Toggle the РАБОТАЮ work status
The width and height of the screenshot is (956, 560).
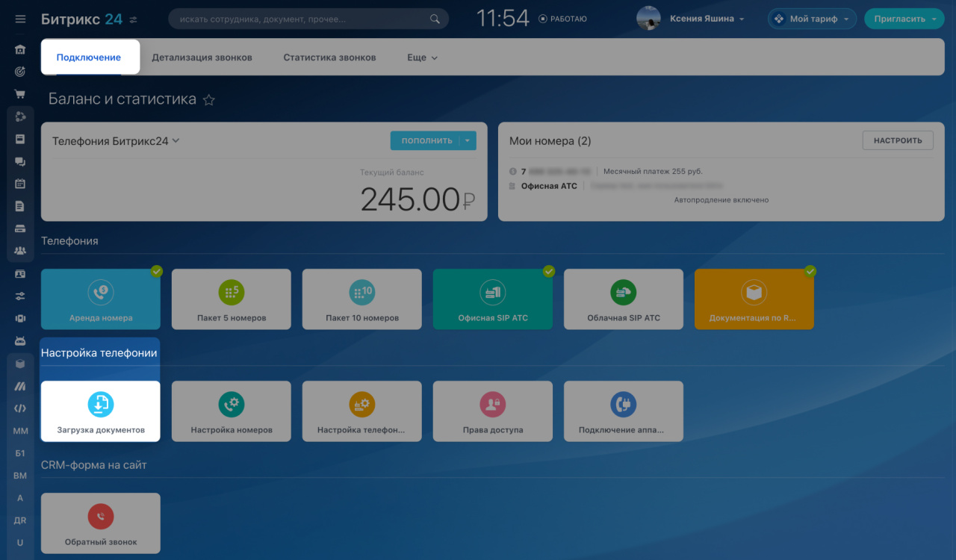tap(562, 19)
